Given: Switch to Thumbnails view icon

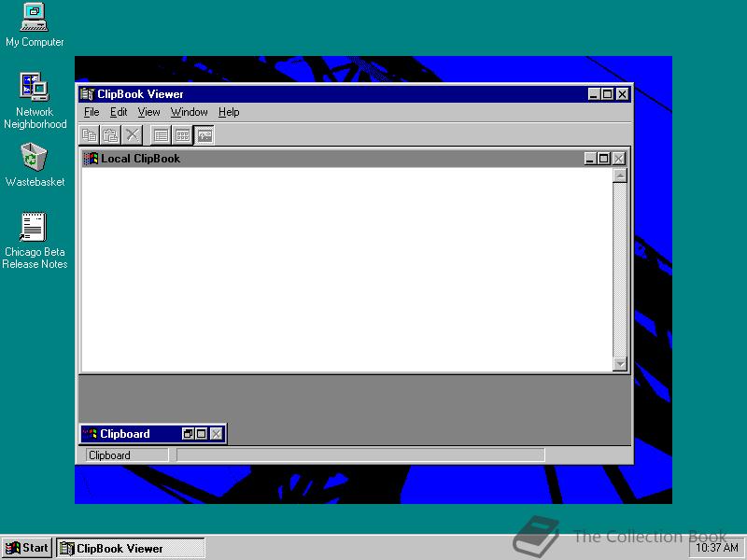Looking at the screenshot, I should (x=182, y=135).
